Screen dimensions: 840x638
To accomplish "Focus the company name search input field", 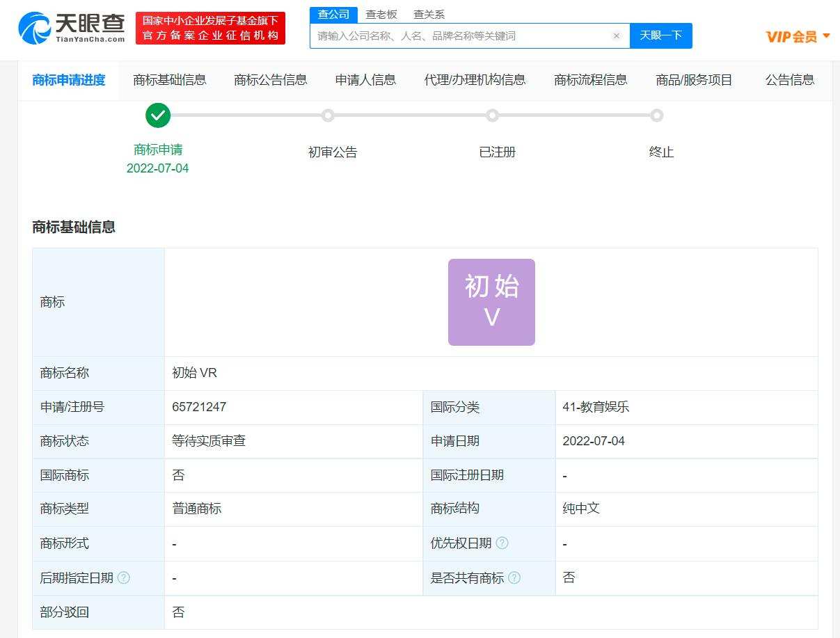I will 459,36.
